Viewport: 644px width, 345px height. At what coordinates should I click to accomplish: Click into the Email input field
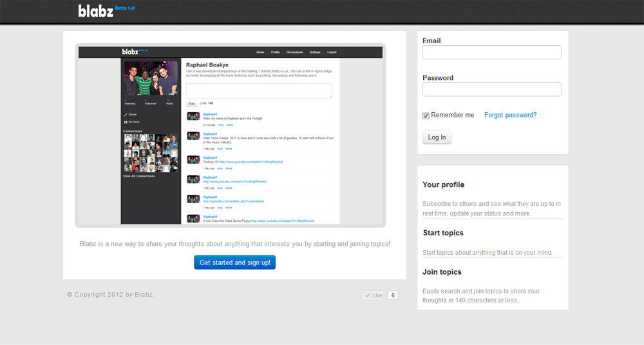pyautogui.click(x=491, y=52)
